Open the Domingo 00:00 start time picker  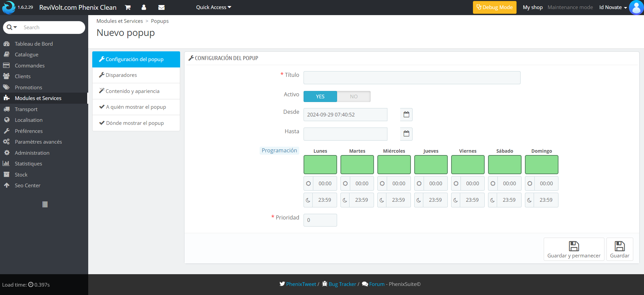coord(546,184)
